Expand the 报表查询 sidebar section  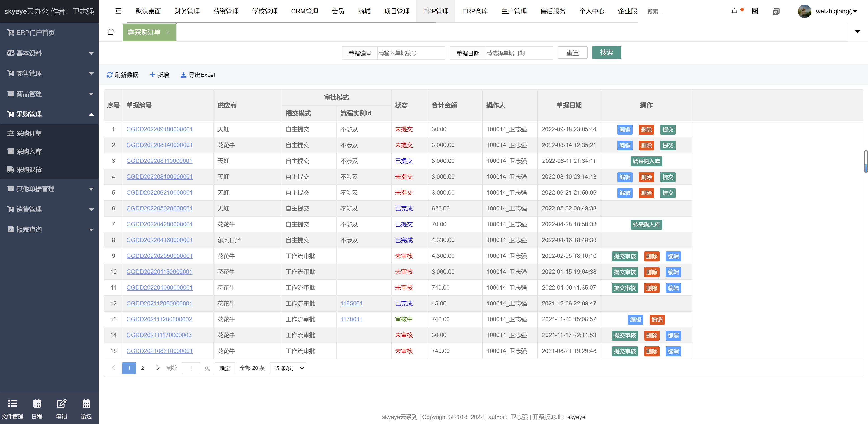[50, 229]
